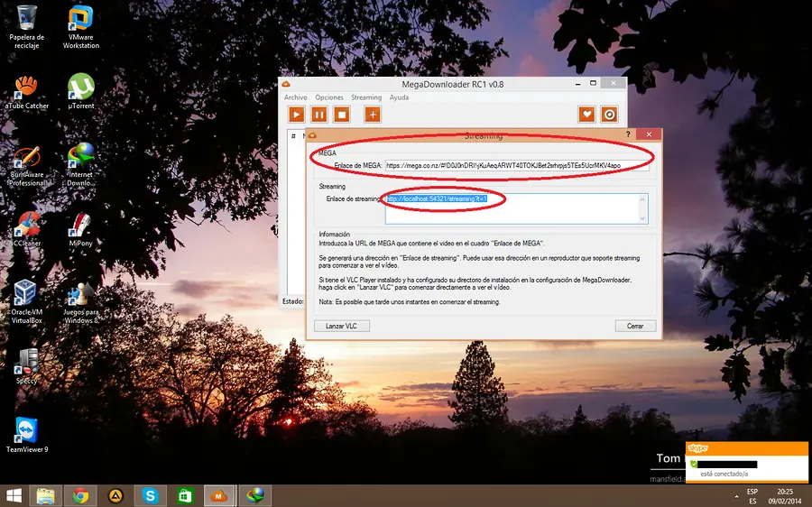
Task: Close the Streaming dialog with red X
Action: (x=649, y=134)
